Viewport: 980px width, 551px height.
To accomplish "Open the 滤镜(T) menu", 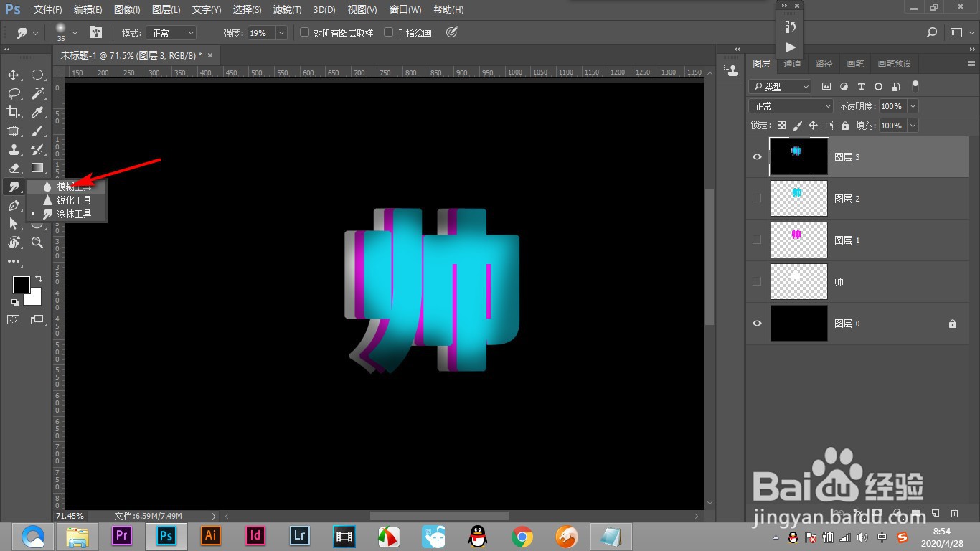I will (287, 10).
